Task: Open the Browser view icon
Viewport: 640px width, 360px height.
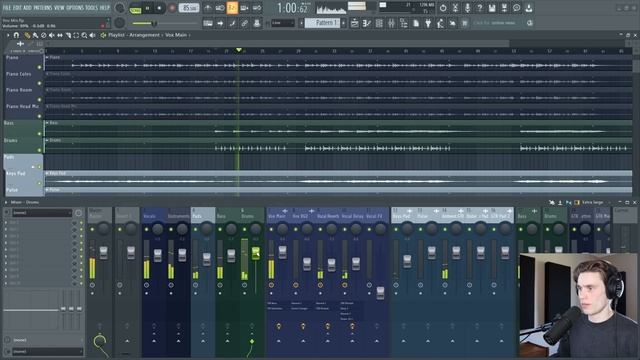Action: (404, 23)
